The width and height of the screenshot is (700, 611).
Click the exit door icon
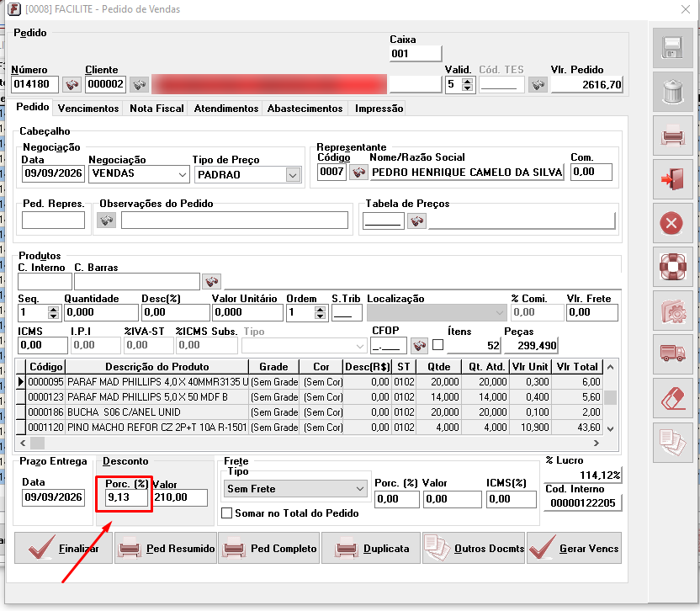click(x=673, y=179)
